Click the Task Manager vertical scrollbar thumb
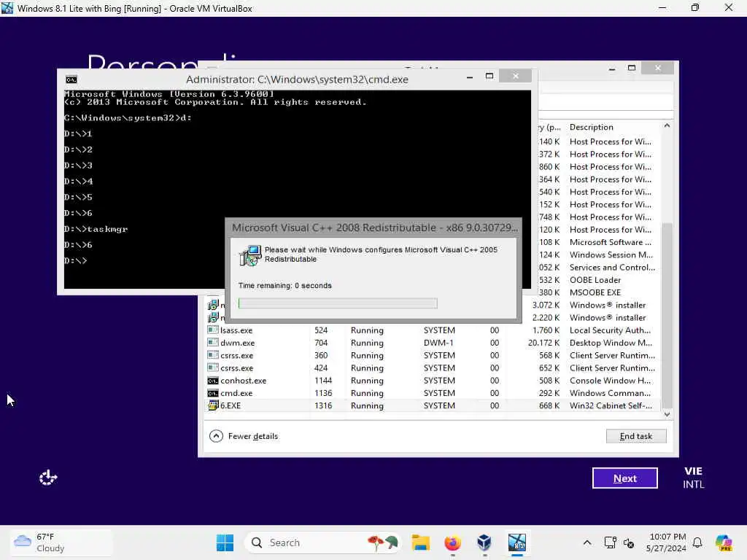 point(667,314)
